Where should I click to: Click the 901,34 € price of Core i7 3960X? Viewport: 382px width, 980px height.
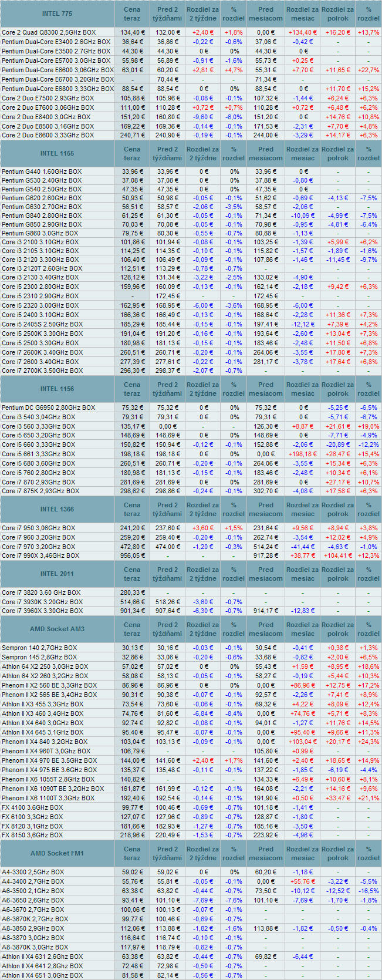click(x=131, y=611)
